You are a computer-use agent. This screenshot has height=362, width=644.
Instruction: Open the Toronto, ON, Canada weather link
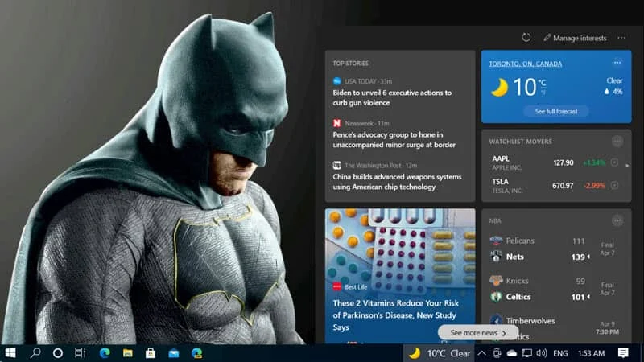(526, 64)
